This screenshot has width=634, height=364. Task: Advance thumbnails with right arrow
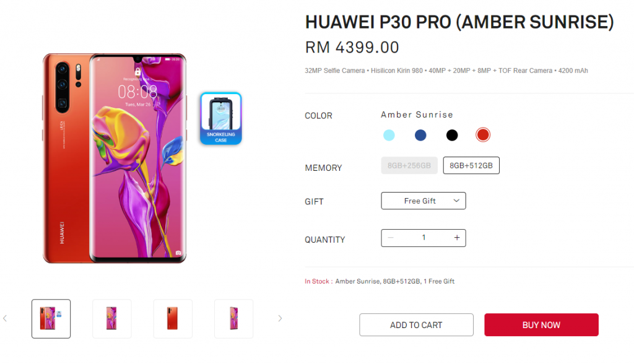click(x=280, y=319)
